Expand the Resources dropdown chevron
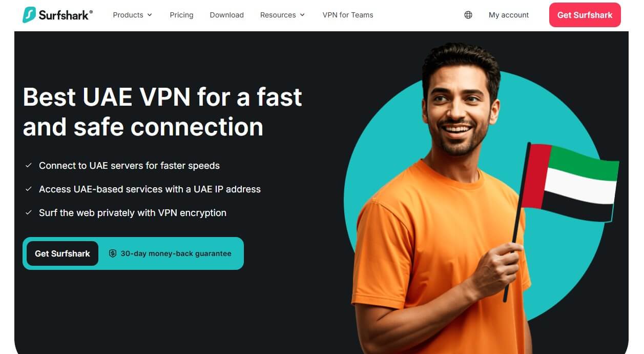 [302, 15]
